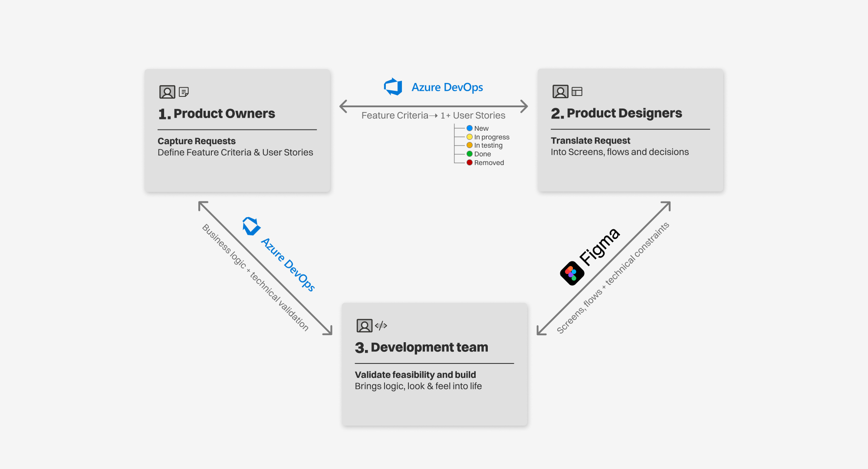Select the red Removed status dot
The width and height of the screenshot is (868, 469).
point(470,162)
